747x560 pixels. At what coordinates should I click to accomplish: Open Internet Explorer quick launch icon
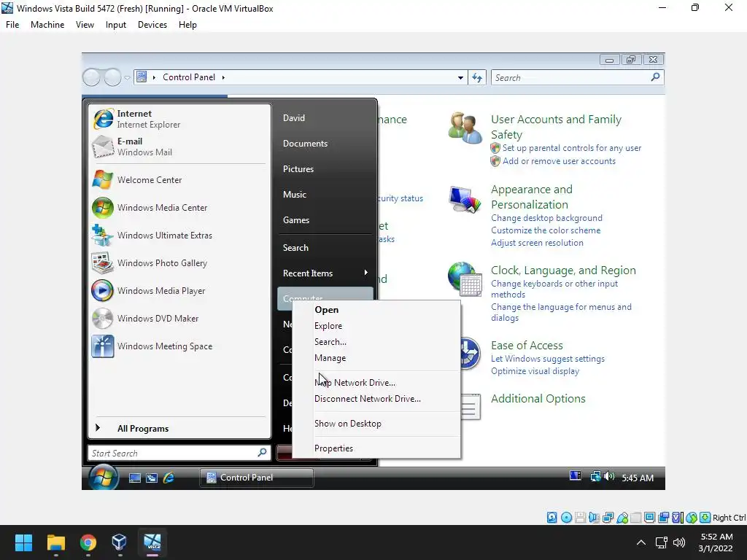[169, 478]
